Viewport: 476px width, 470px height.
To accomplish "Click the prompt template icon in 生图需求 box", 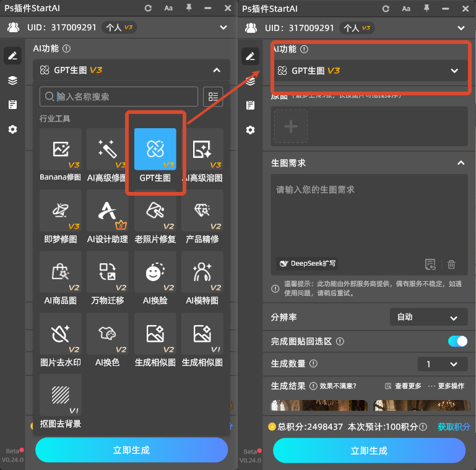I will 430,264.
